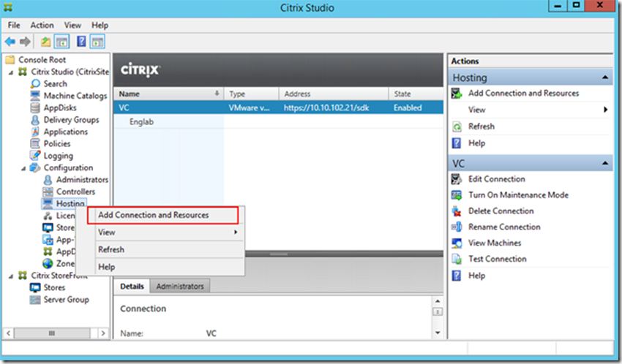
Task: Collapse the Hosting actions section
Action: [605, 77]
